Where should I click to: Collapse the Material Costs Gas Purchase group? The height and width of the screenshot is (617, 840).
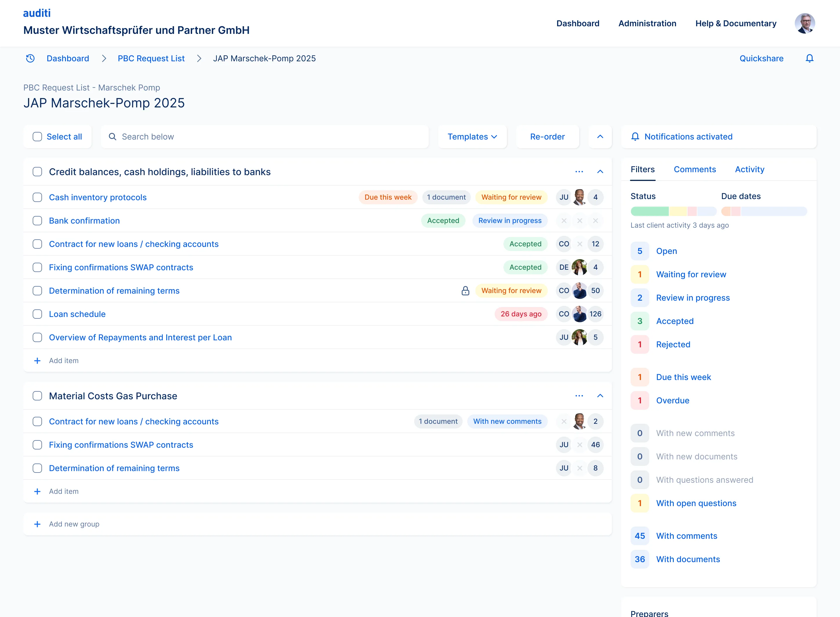pyautogui.click(x=600, y=396)
